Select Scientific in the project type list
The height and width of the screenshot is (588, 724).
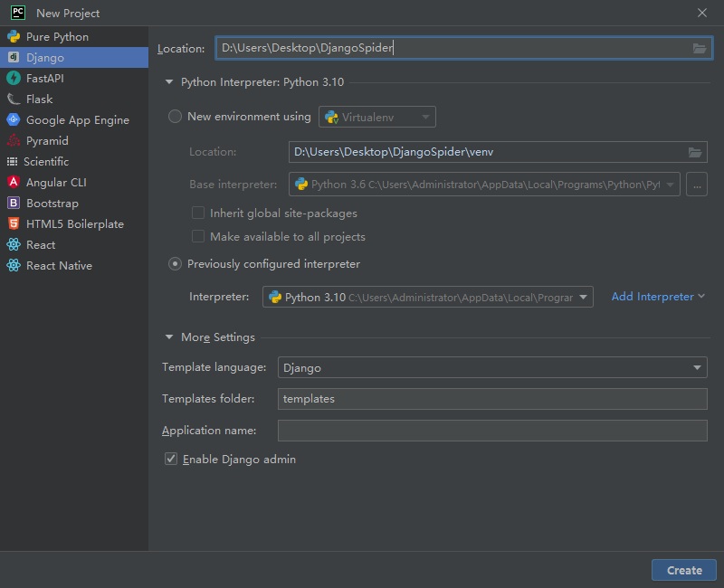pos(46,162)
